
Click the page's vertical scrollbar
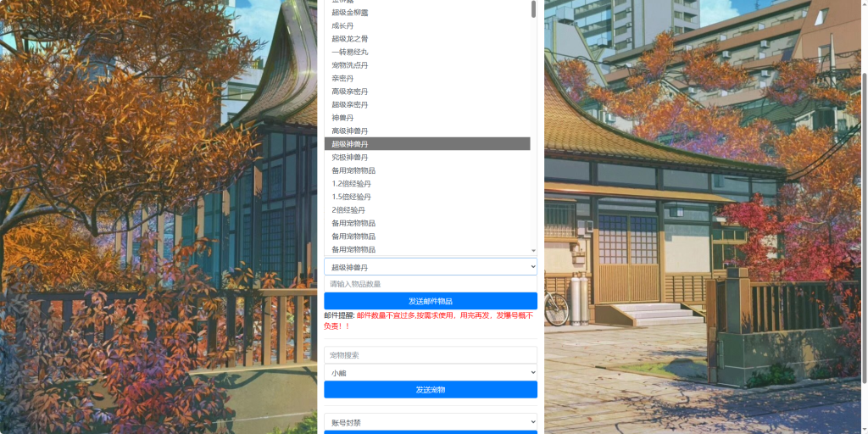pyautogui.click(x=865, y=227)
